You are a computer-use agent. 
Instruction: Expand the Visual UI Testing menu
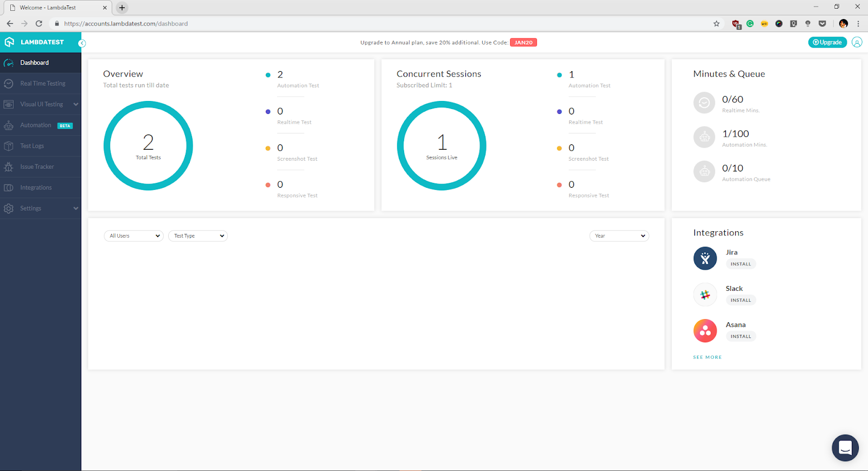pyautogui.click(x=75, y=104)
